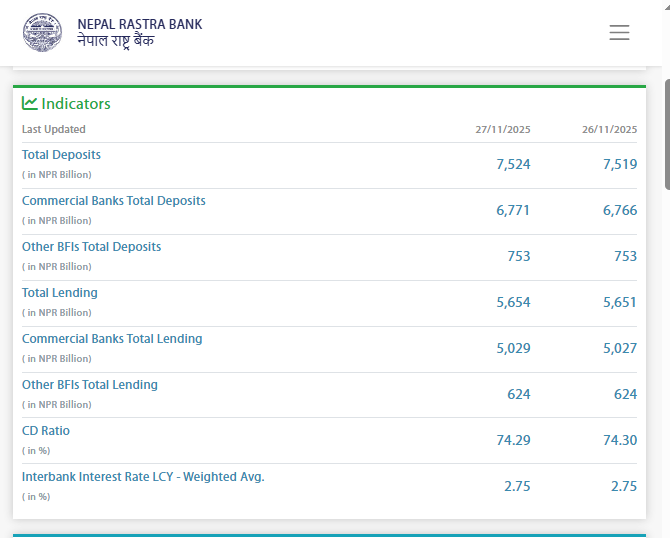The image size is (670, 538).
Task: Click '( in NPR Billion)' under Other BFIs Total Deposits
Action: click(x=57, y=267)
